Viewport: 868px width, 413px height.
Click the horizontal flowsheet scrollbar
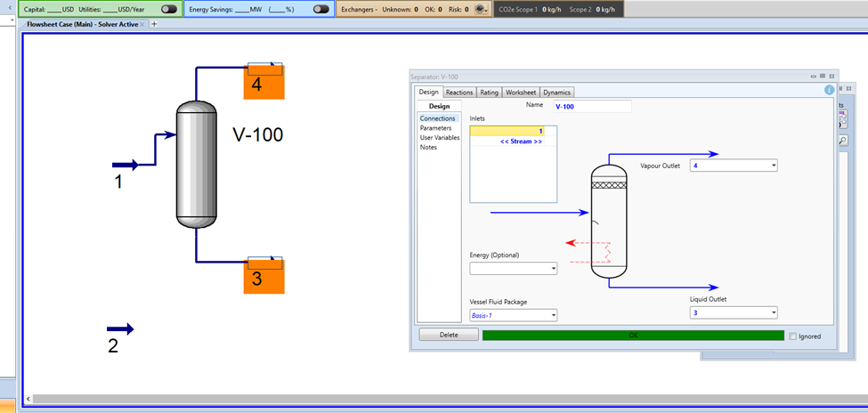449,399
